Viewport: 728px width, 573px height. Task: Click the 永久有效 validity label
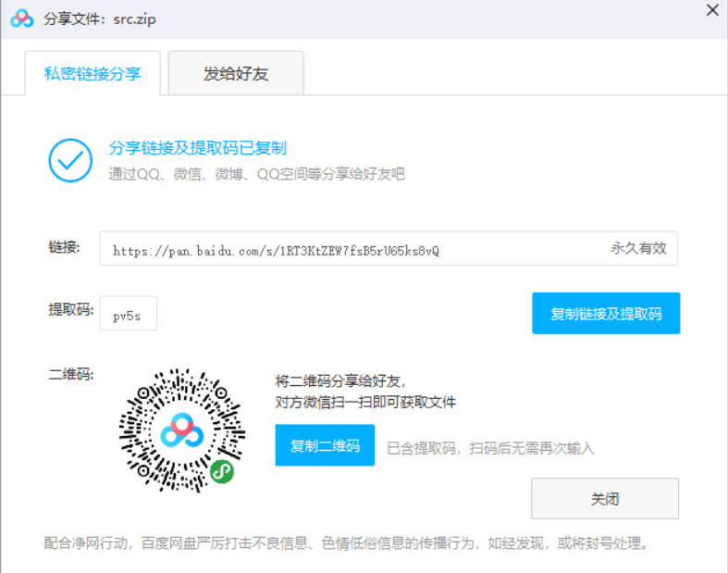coord(639,248)
